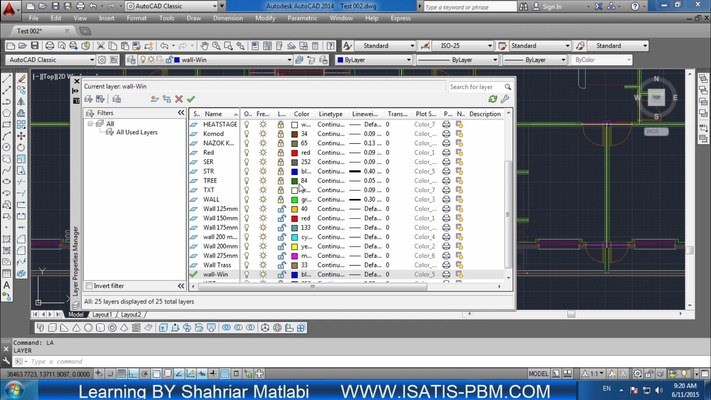Click the MODEL status bar button
The image size is (711, 400).
[x=538, y=374]
